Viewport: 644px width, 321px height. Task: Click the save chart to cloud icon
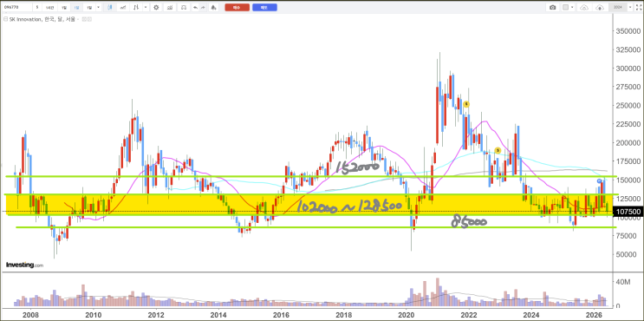coord(600,8)
